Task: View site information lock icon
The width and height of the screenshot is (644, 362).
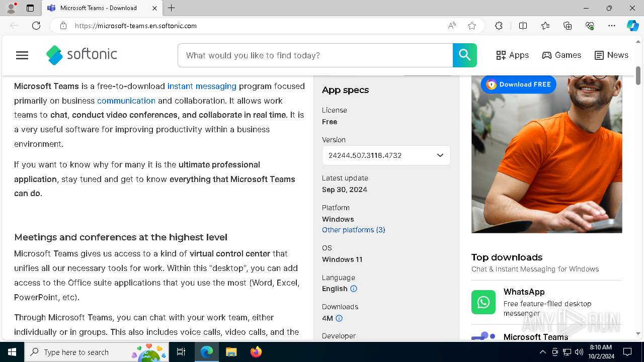Action: pos(63,26)
